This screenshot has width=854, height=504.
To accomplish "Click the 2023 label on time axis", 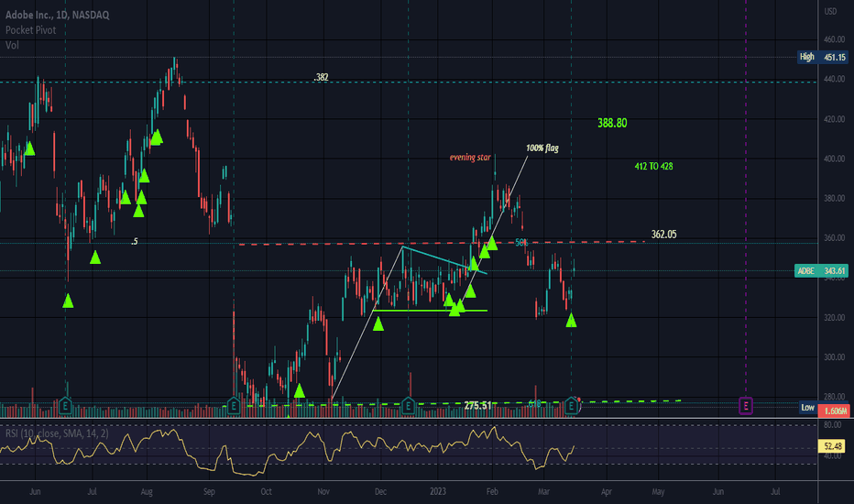I will point(438,491).
